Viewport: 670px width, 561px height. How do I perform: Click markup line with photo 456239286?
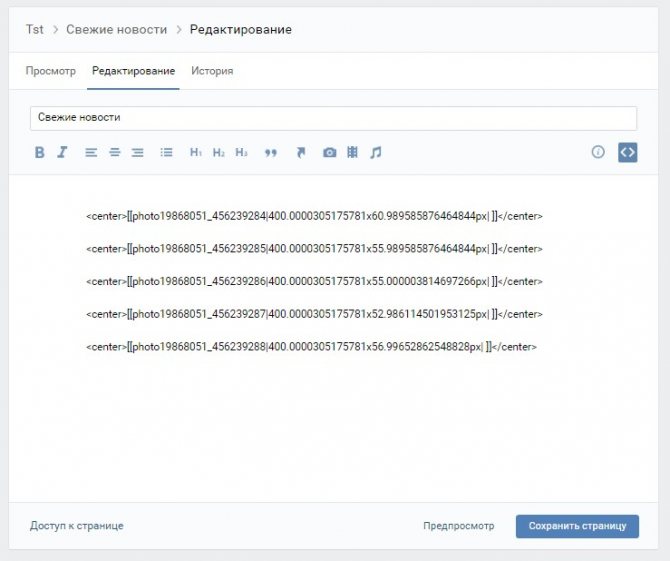(x=314, y=282)
